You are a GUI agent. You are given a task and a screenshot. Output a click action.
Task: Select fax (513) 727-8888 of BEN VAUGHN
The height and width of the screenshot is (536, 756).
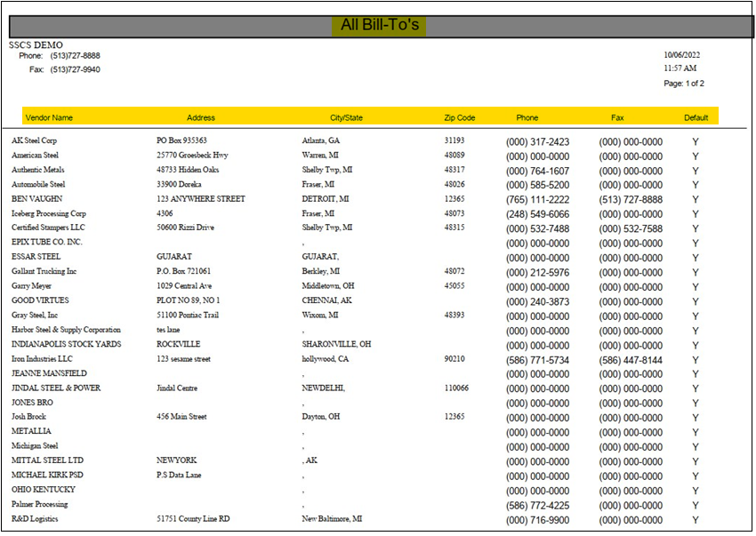631,199
